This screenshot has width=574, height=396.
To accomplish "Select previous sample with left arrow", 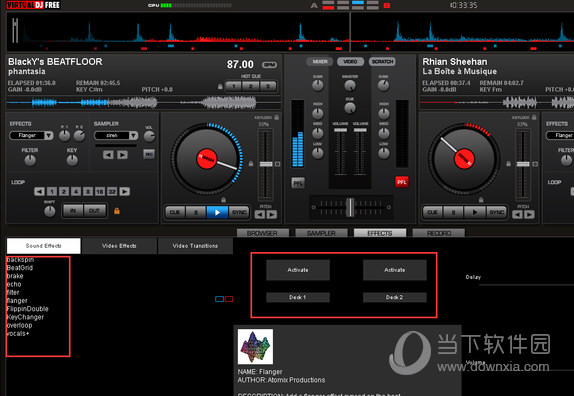I will tap(108, 155).
